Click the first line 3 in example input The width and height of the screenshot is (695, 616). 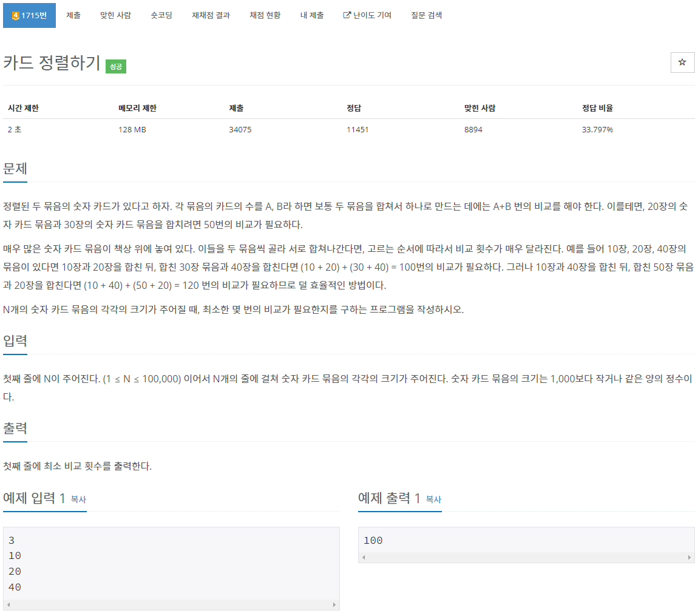[12, 540]
